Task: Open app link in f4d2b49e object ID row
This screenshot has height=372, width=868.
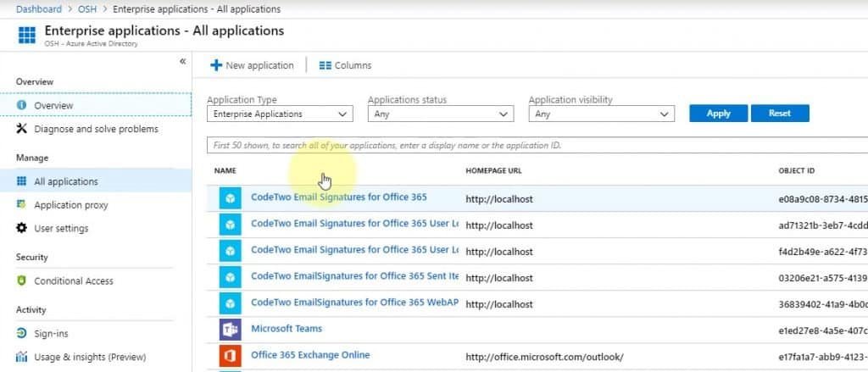Action: click(355, 250)
